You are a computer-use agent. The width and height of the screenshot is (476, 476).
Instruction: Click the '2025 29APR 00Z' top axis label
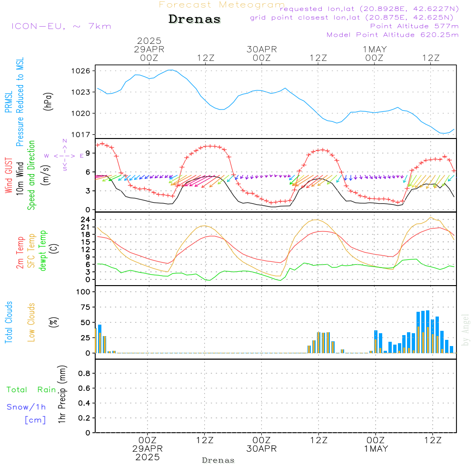(x=149, y=49)
